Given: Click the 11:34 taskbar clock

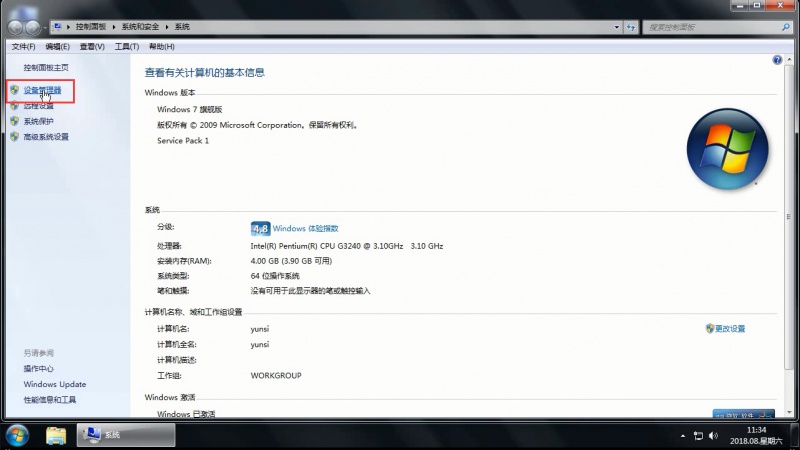Looking at the screenshot, I should coord(756,430).
